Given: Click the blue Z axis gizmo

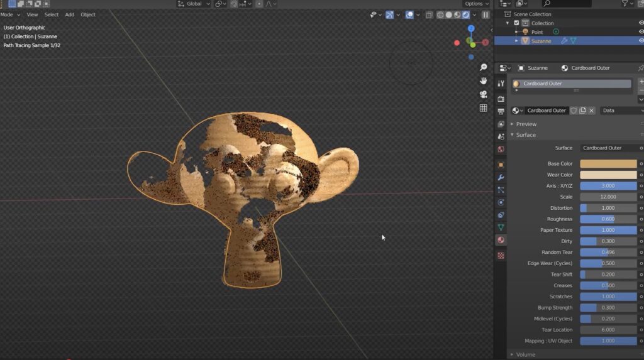Looking at the screenshot, I should pos(471,28).
